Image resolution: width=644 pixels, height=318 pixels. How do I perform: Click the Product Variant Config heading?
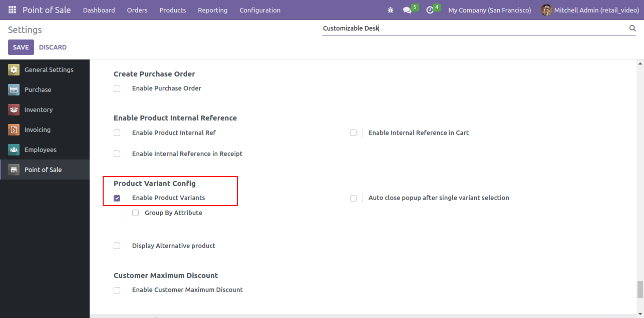(155, 183)
